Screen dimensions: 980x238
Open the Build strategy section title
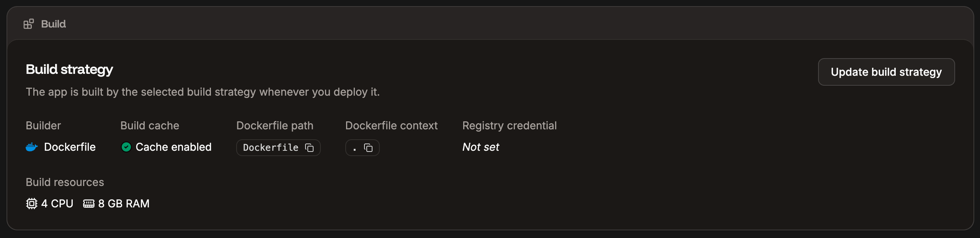tap(69, 69)
